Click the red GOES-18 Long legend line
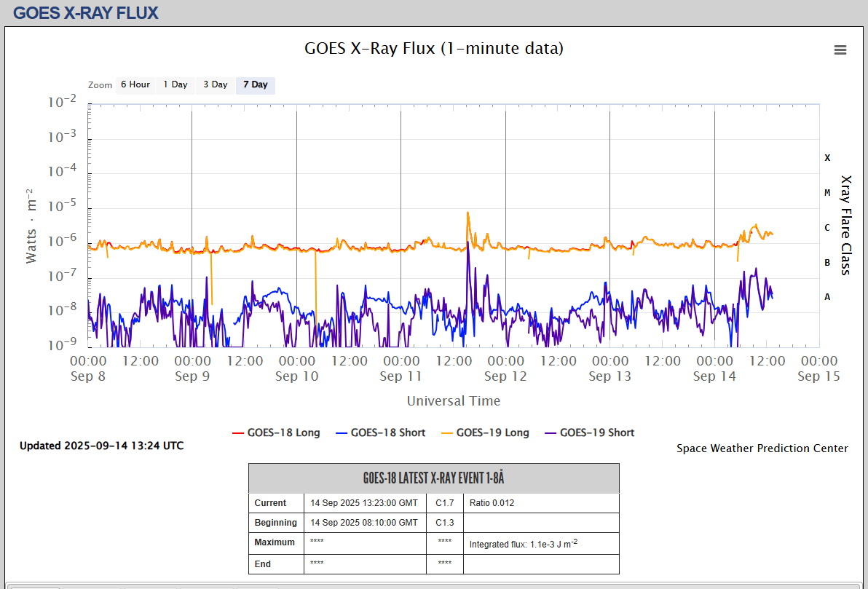The image size is (868, 589). (x=237, y=432)
